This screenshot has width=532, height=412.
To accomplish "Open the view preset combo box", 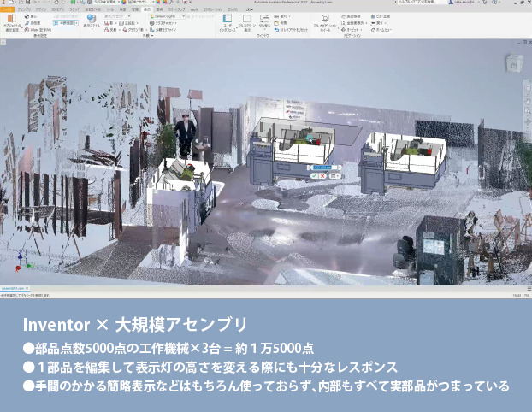I will [x=117, y=16].
